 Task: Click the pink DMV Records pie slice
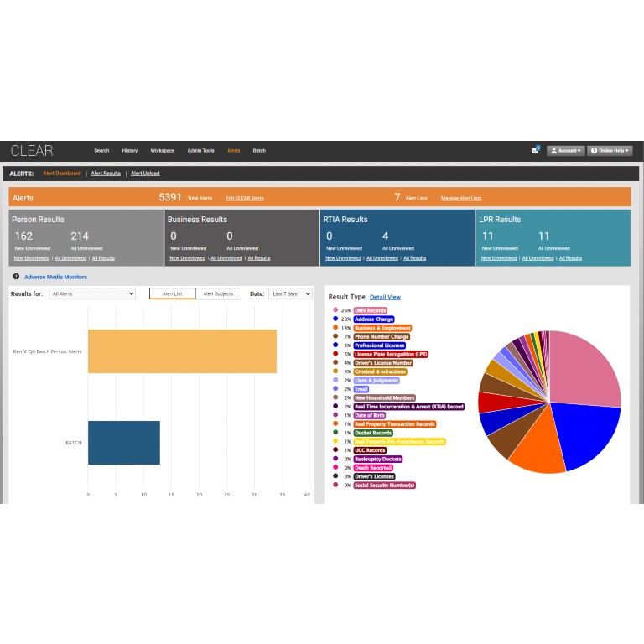pos(584,370)
